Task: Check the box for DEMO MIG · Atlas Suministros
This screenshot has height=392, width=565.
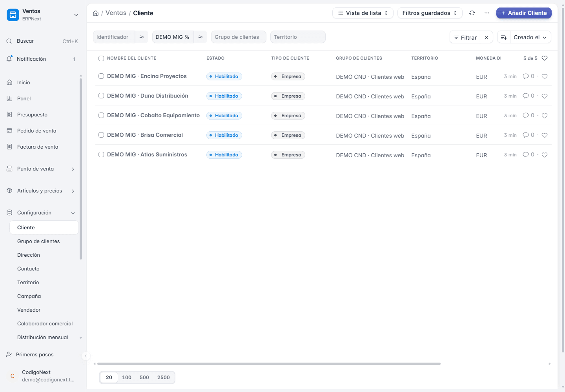Action: tap(101, 154)
